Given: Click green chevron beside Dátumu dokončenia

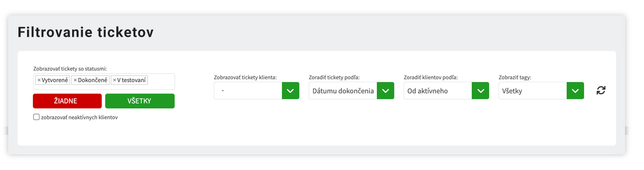Looking at the screenshot, I should [386, 91].
